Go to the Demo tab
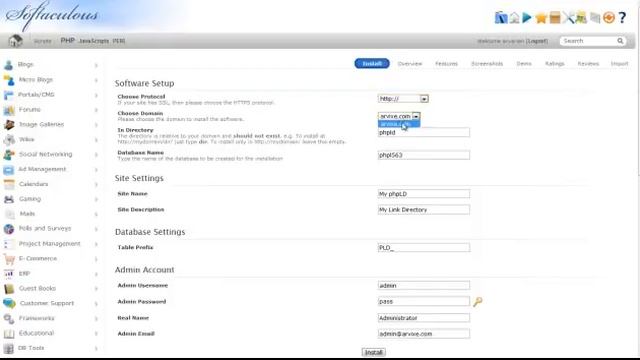The width and height of the screenshot is (640, 360). pos(524,64)
